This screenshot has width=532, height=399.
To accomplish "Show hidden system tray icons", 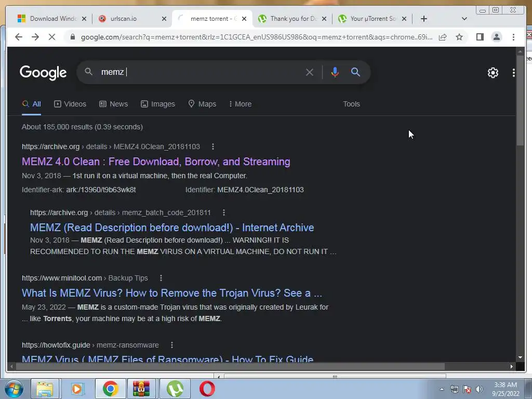I will coord(442,390).
